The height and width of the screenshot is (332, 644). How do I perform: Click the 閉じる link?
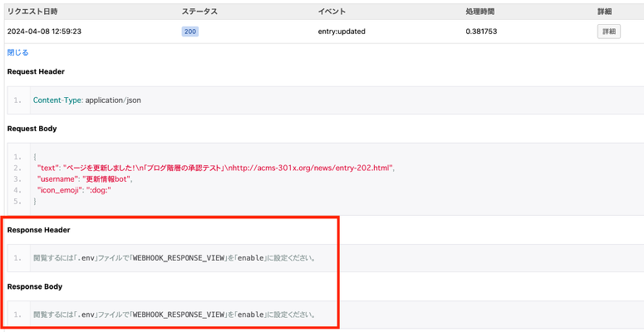tap(17, 52)
